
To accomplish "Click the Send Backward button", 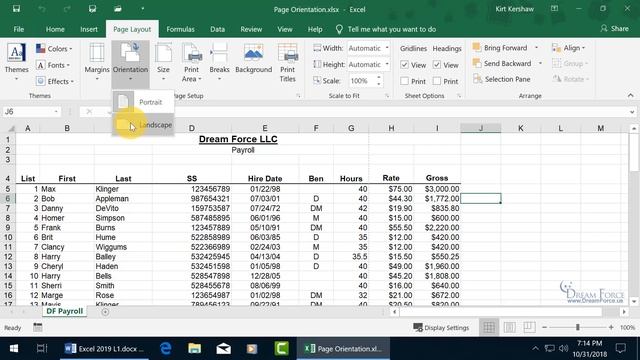I will 502,63.
